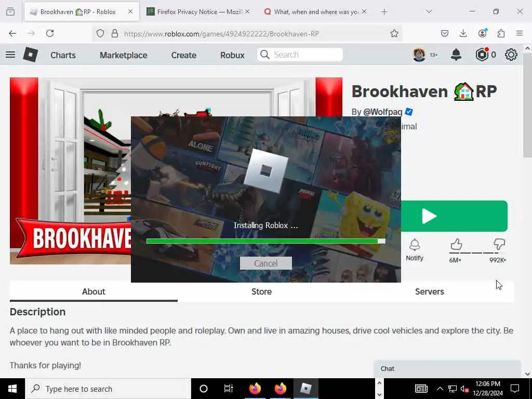This screenshot has height=399, width=532.
Task: Go to Marketplace page
Action: click(x=124, y=55)
